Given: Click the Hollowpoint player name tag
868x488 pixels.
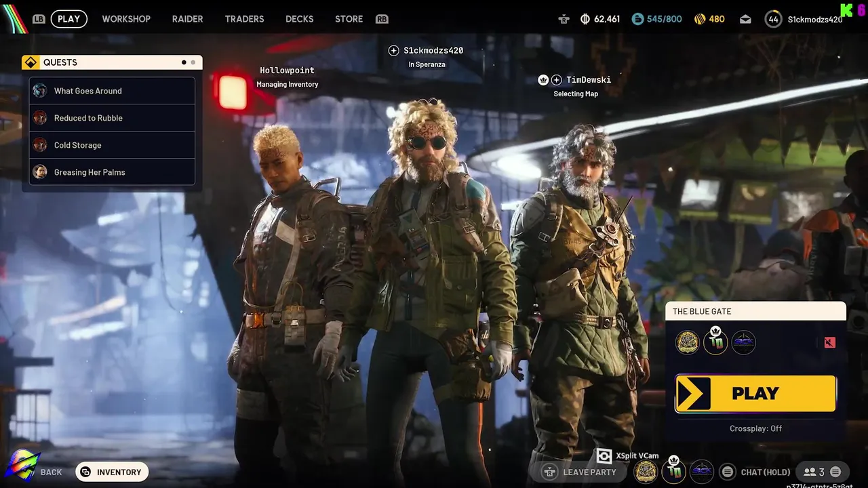Looking at the screenshot, I should 287,70.
